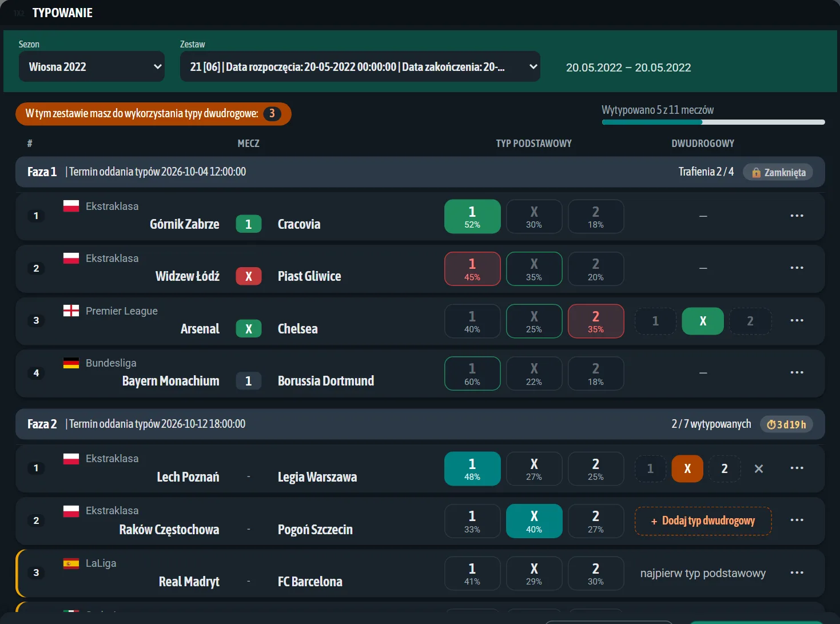Open more options for Lech Poznań match

[x=797, y=468]
